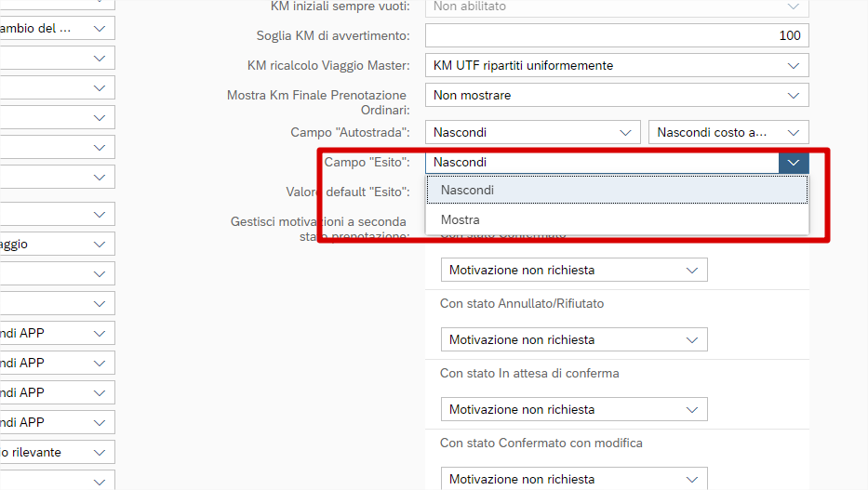The image size is (868, 490).
Task: Open dropdown under Con stato Annullato/Rifiutato
Action: (x=691, y=339)
